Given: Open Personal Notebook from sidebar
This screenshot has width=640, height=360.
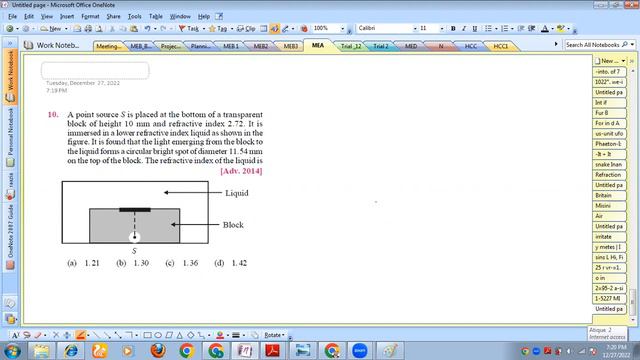Looking at the screenshot, I should [10, 137].
